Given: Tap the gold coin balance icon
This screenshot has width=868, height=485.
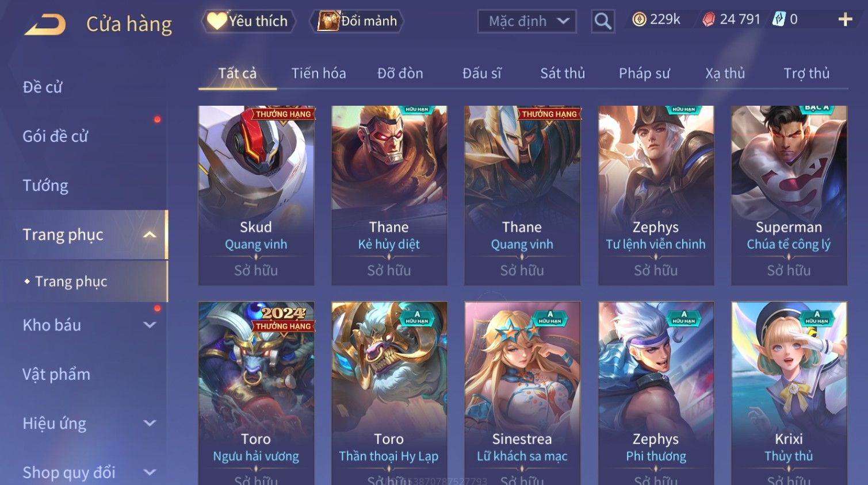Looking at the screenshot, I should [639, 20].
